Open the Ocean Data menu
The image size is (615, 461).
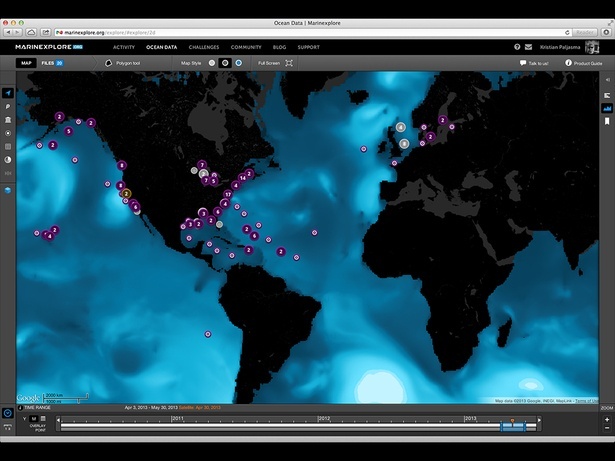tap(161, 47)
